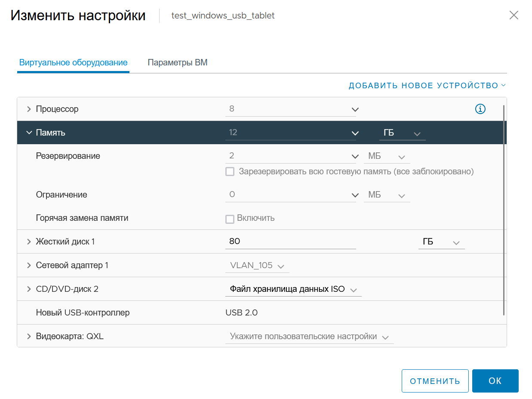The image size is (532, 399).
Task: Open Укажите пользовательские настройки dropdown
Action: [310, 337]
